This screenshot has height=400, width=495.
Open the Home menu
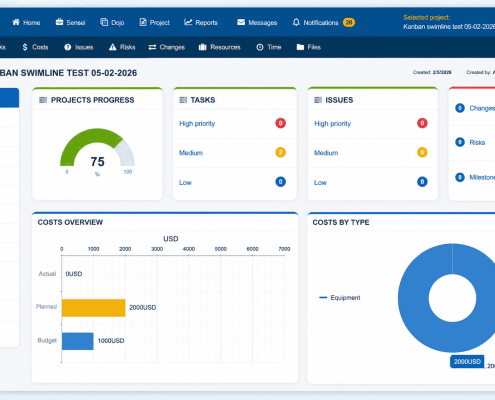pyautogui.click(x=26, y=22)
